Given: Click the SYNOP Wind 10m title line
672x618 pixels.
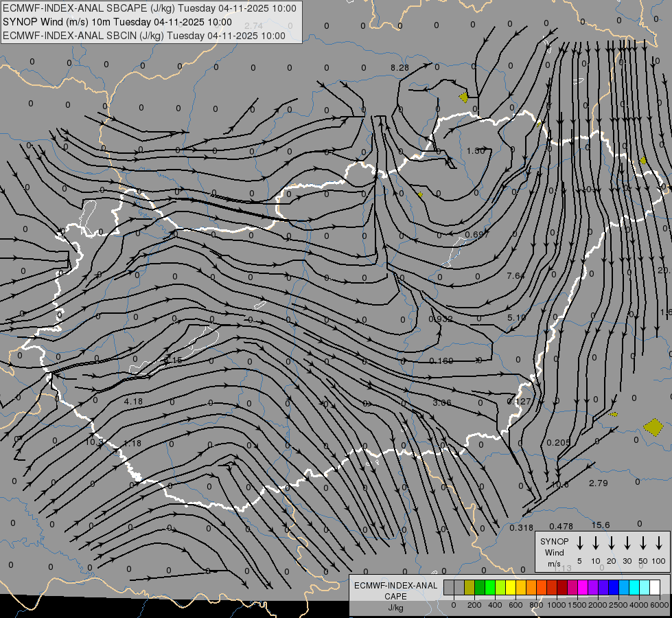Looking at the screenshot, I should tap(117, 22).
